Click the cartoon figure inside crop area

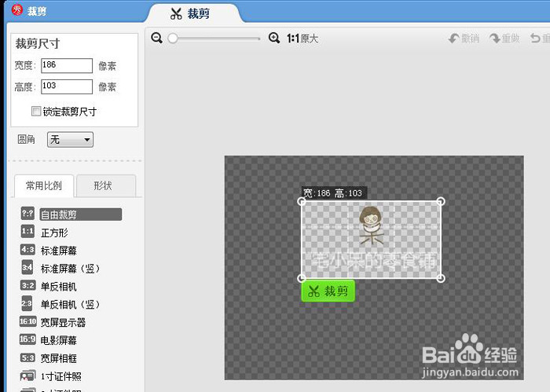click(371, 226)
